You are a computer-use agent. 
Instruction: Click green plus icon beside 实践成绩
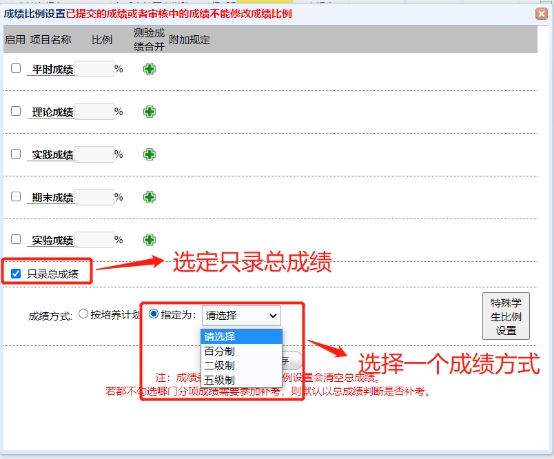coord(149,154)
